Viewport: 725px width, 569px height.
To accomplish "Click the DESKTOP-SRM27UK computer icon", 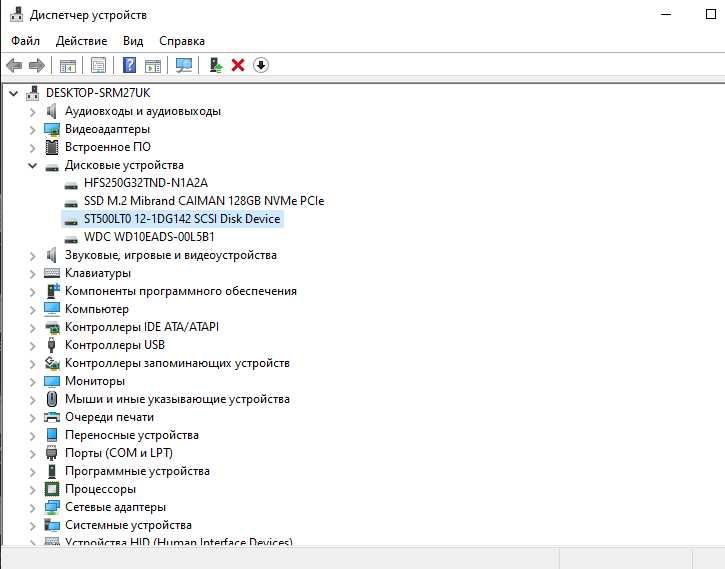I will pyautogui.click(x=33, y=93).
